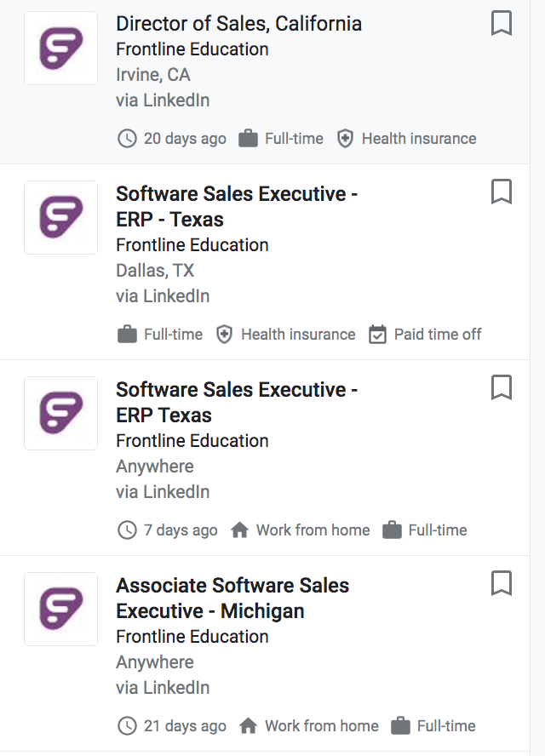Click Frontline logo on Michigan job listing

coord(60,609)
